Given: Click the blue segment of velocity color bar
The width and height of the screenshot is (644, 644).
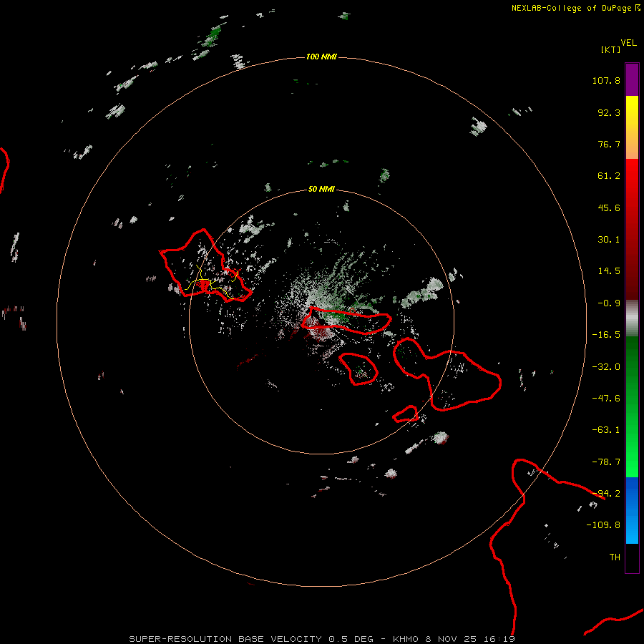Looking at the screenshot, I should tap(632, 510).
